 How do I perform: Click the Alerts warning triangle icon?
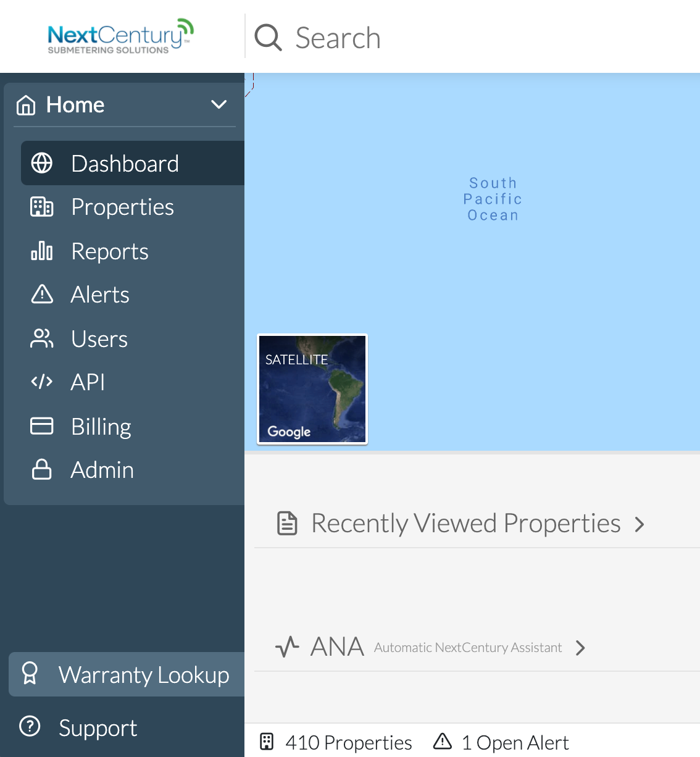[x=42, y=294]
